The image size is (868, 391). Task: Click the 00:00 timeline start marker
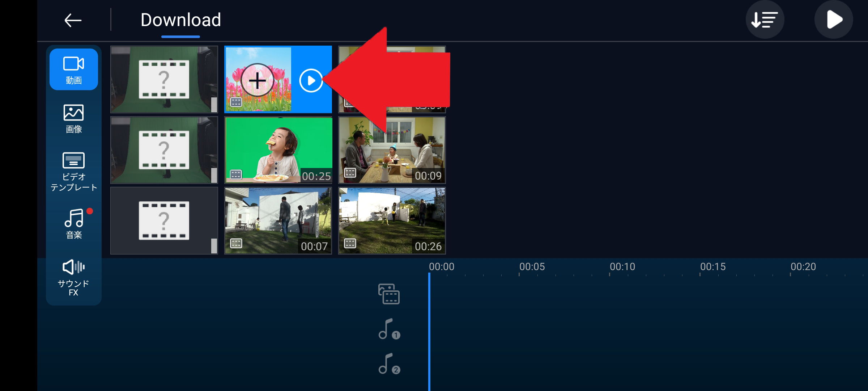pos(441,267)
